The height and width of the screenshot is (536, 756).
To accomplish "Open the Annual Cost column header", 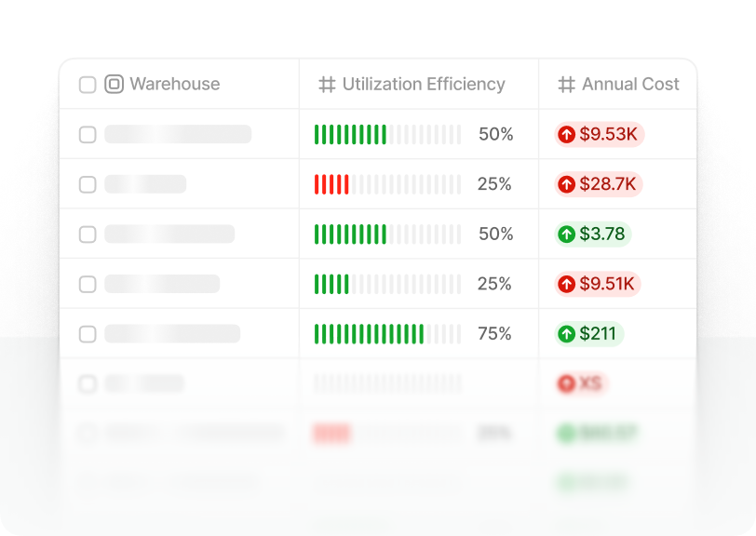I will tap(630, 85).
